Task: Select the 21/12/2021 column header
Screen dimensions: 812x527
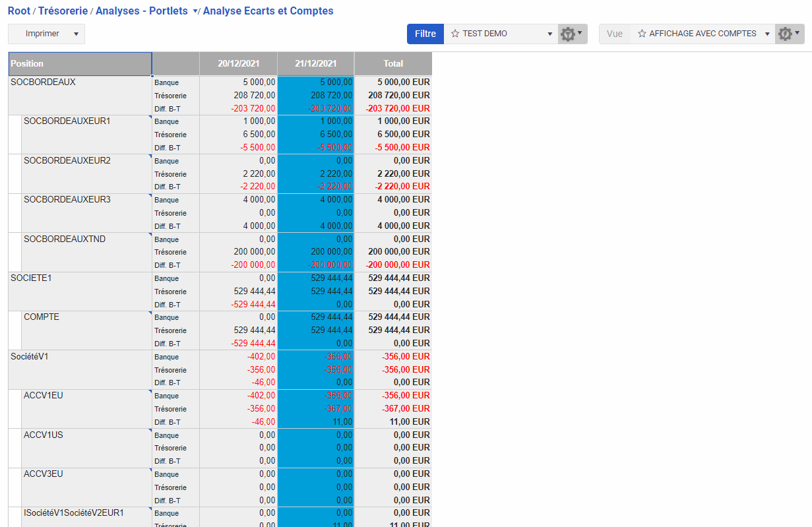Action: [x=315, y=64]
